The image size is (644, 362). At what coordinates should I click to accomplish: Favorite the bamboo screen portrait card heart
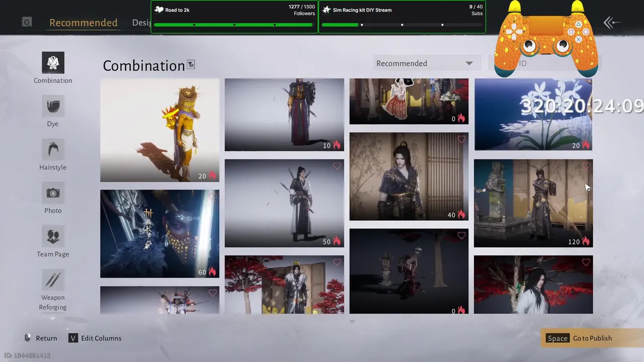tap(461, 139)
